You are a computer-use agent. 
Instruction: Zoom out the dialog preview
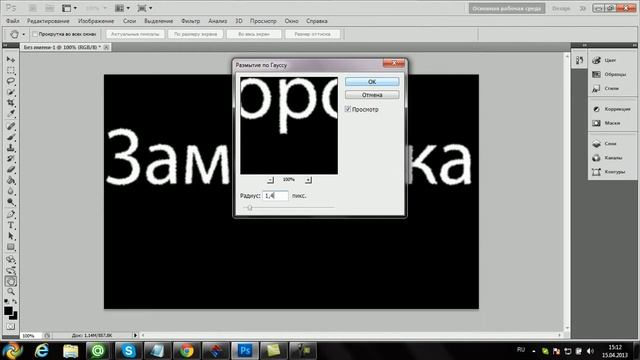click(270, 180)
